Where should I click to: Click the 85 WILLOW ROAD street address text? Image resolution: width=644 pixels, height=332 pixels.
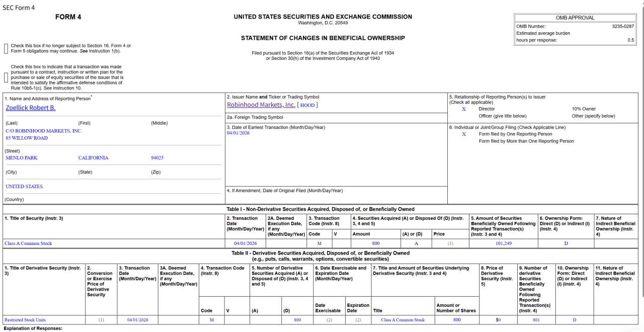[27, 138]
